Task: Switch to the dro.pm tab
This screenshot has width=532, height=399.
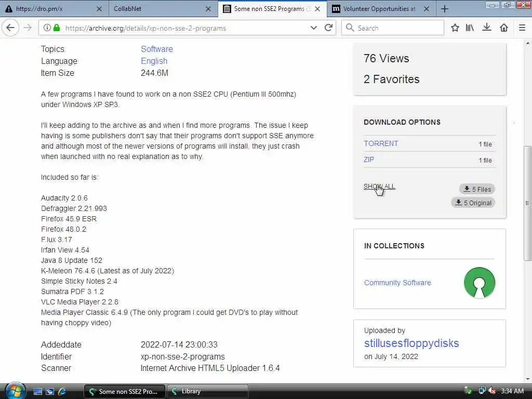Action: tap(55, 9)
